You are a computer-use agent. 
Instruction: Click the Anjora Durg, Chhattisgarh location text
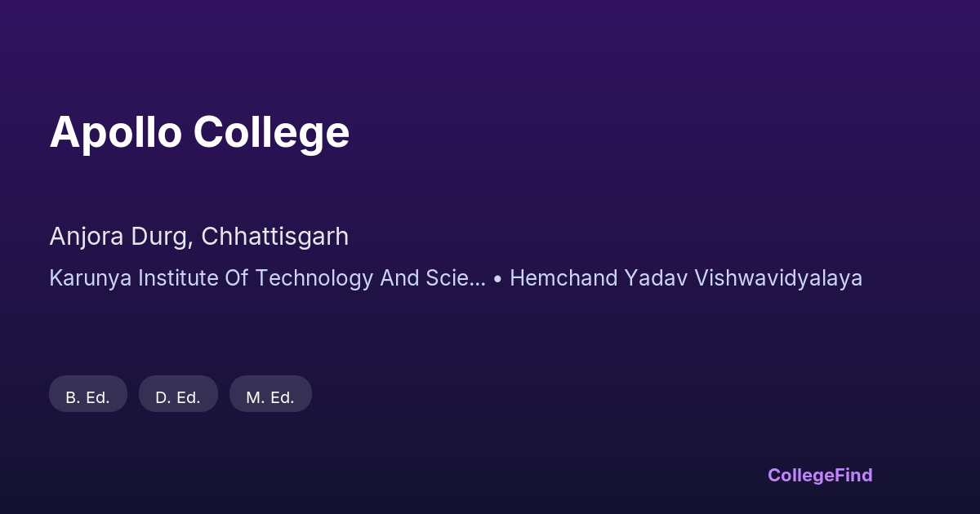pyautogui.click(x=199, y=237)
